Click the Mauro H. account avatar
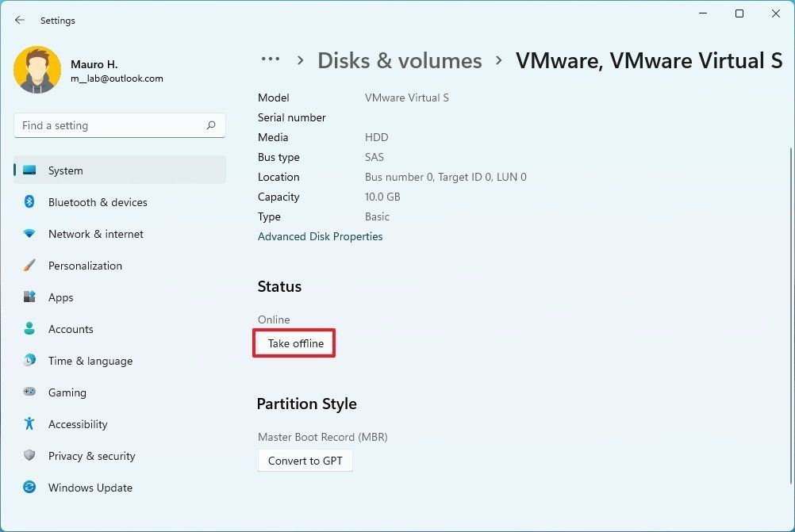Screen dimensions: 795x532 click(x=37, y=69)
